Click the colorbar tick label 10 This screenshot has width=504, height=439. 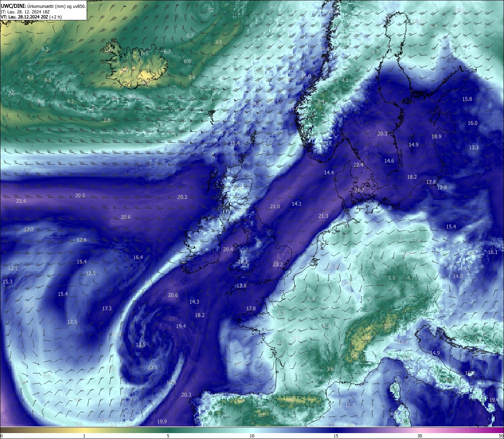tap(252, 436)
